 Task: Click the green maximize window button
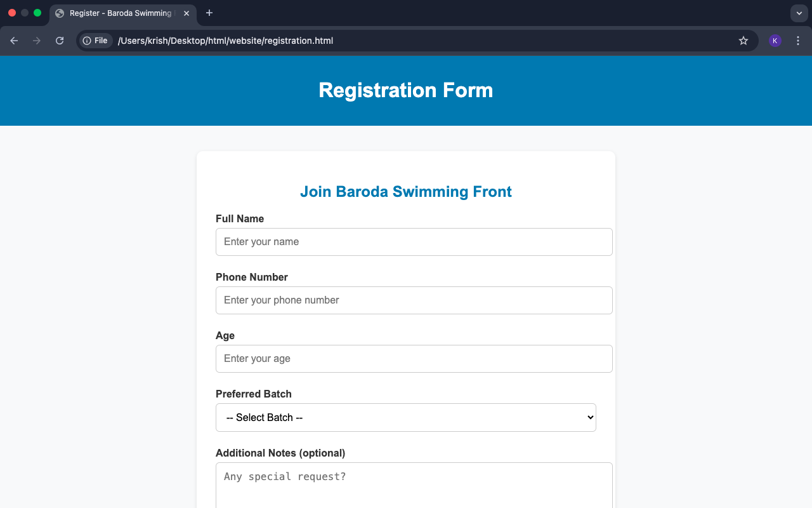[37, 13]
